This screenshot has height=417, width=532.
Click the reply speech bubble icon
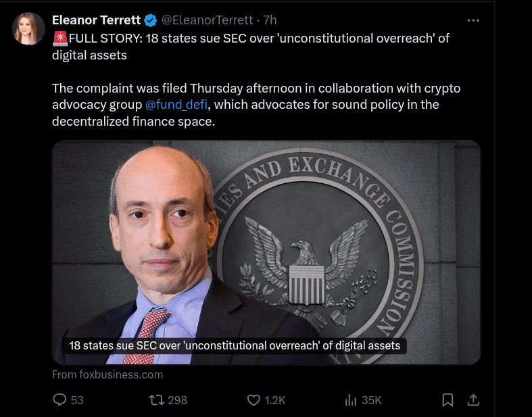[59, 400]
